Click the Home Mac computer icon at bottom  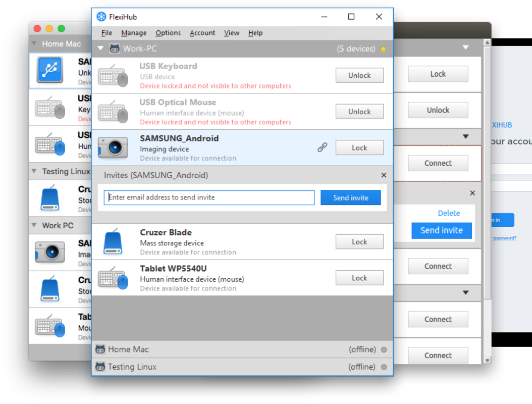coord(100,349)
